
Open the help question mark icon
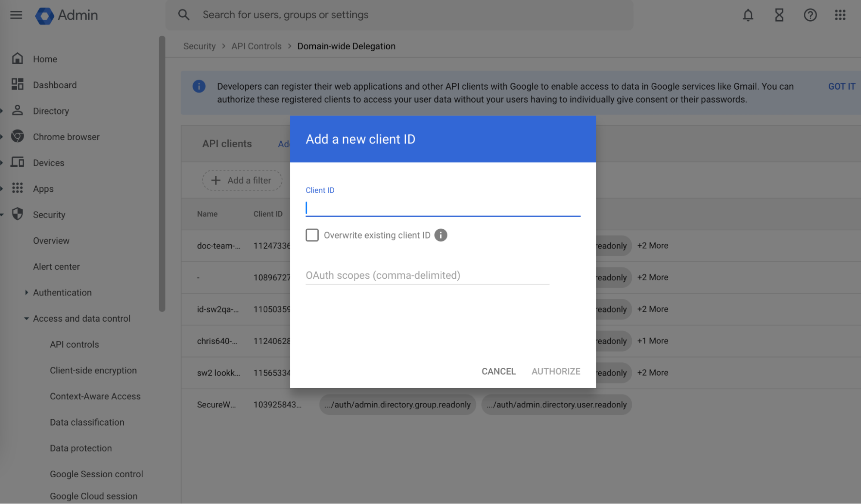[x=810, y=15]
